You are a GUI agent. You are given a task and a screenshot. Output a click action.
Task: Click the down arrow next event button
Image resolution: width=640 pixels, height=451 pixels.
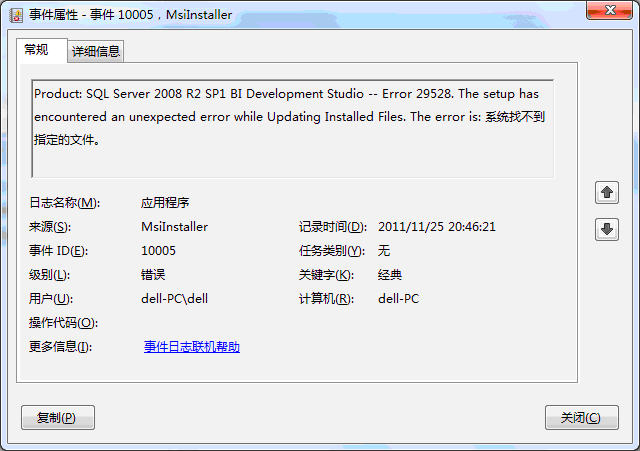[x=607, y=229]
